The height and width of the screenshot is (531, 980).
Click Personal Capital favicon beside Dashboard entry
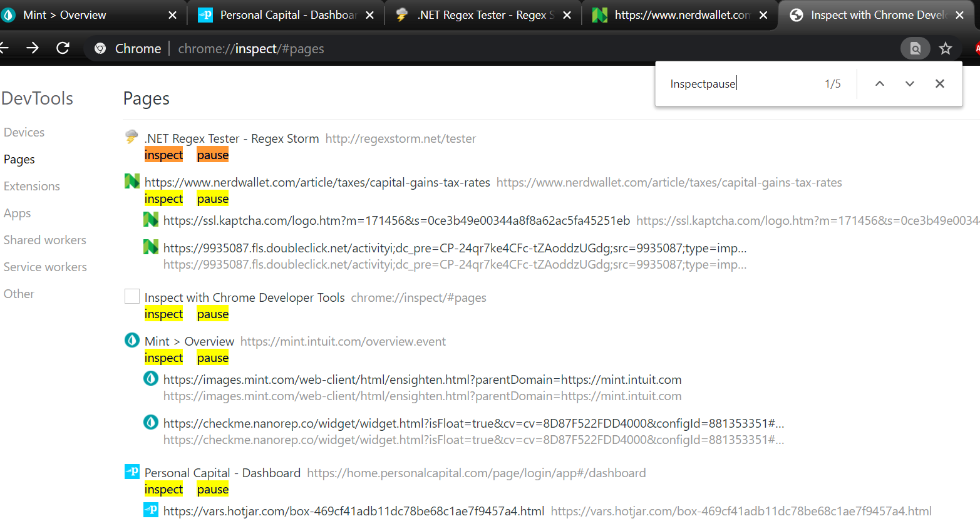[132, 472]
